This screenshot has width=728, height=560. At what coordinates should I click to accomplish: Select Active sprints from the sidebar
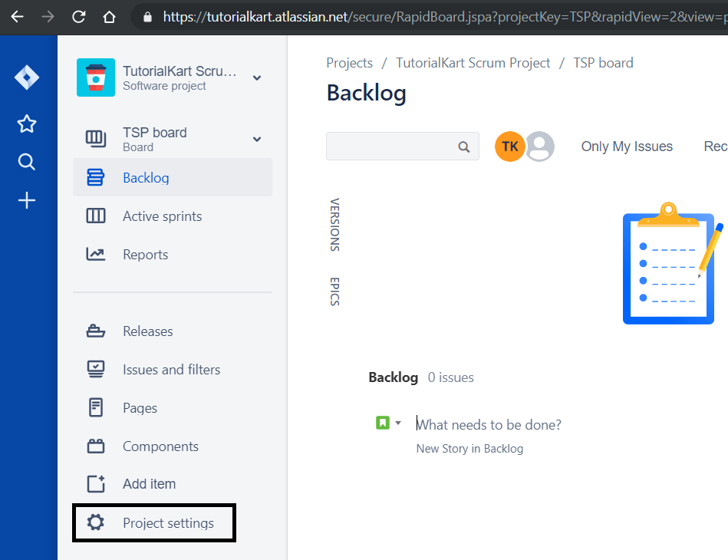pos(160,216)
